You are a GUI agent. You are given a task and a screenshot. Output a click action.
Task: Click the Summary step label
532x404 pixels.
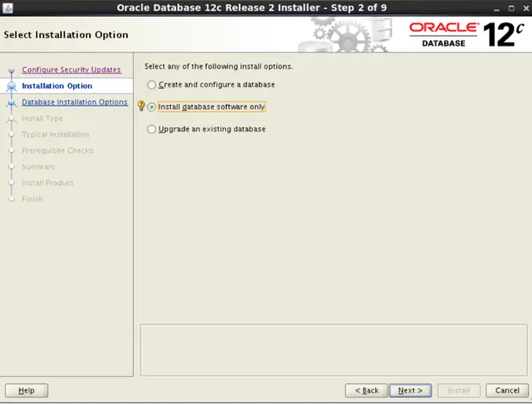tap(38, 167)
